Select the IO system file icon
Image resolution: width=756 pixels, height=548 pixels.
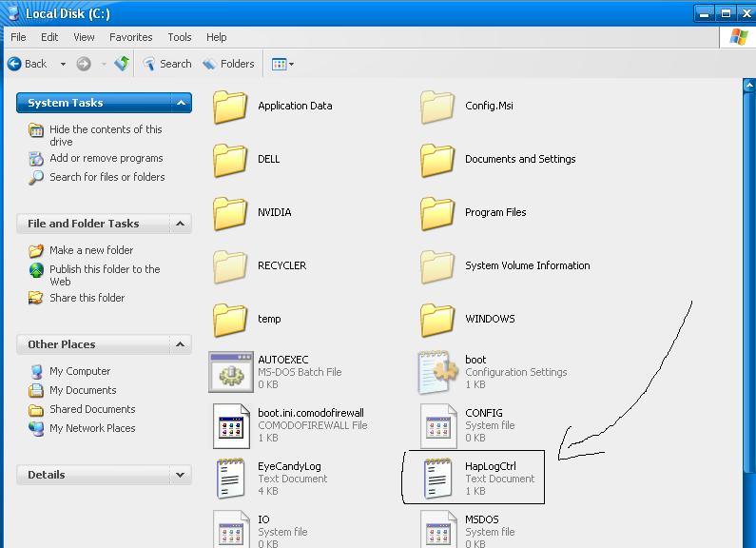[x=231, y=529]
